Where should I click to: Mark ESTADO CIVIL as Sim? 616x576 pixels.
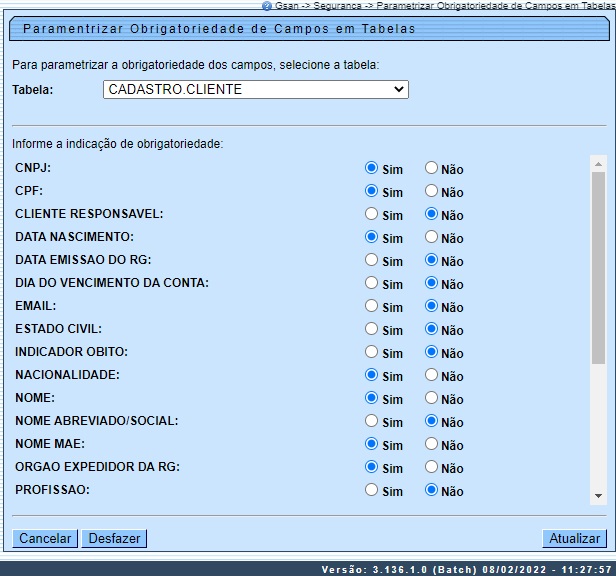(x=372, y=329)
